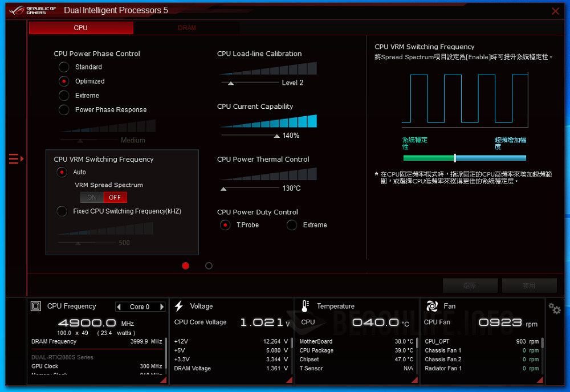Select Optimized CPU Power Phase Control

coord(63,81)
